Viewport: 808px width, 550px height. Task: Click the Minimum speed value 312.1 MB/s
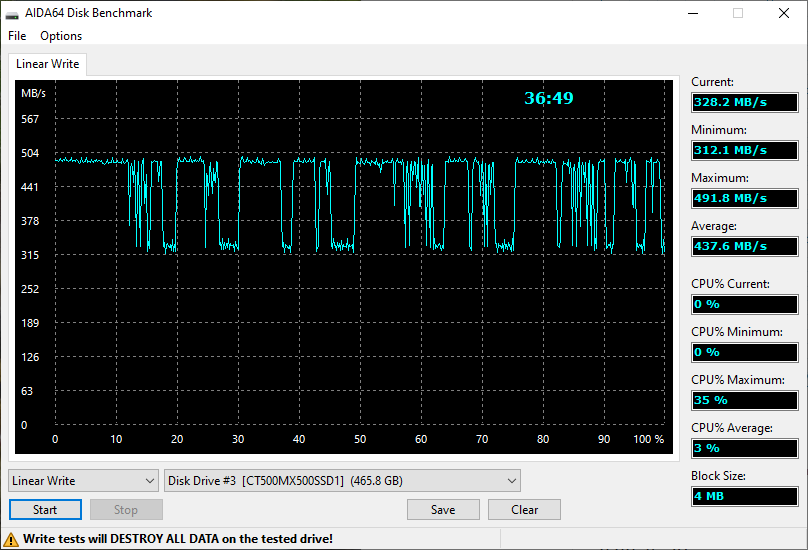[x=745, y=150]
